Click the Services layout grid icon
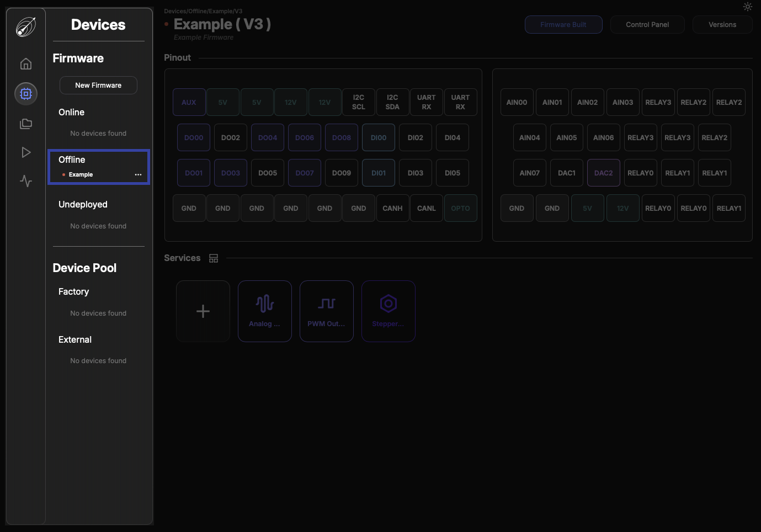 click(x=214, y=258)
